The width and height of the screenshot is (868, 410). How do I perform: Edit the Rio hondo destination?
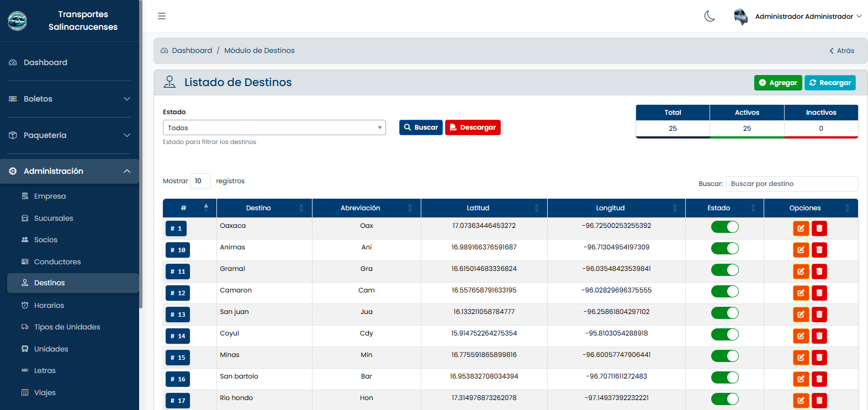(x=801, y=401)
